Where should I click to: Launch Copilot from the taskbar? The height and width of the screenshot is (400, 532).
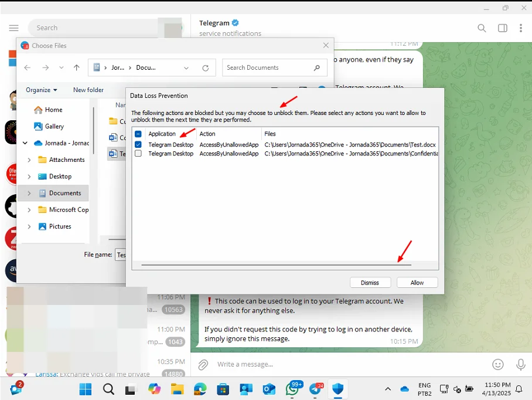click(x=154, y=389)
